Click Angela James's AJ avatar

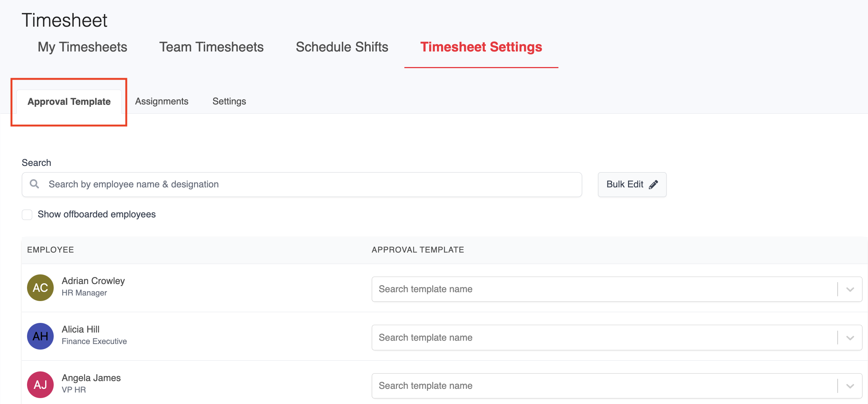[40, 385]
